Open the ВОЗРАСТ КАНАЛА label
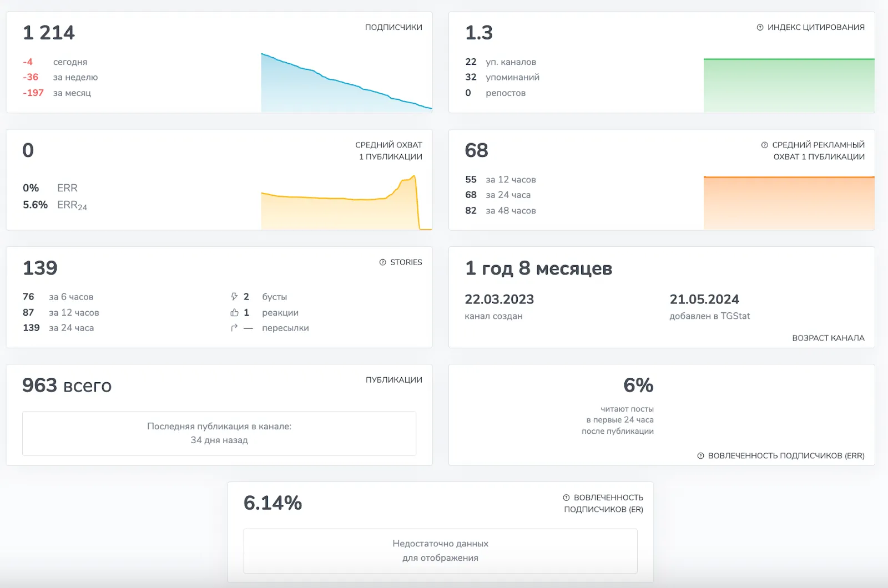 click(828, 338)
